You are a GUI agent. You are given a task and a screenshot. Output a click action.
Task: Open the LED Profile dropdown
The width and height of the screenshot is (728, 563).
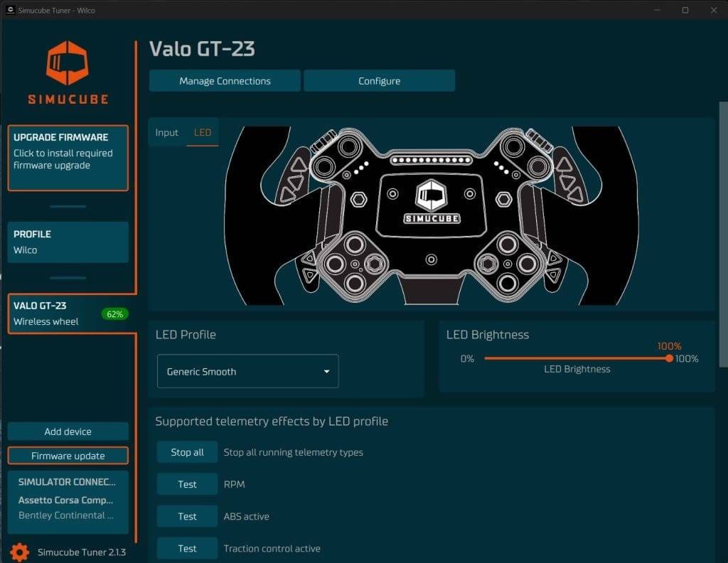[247, 371]
